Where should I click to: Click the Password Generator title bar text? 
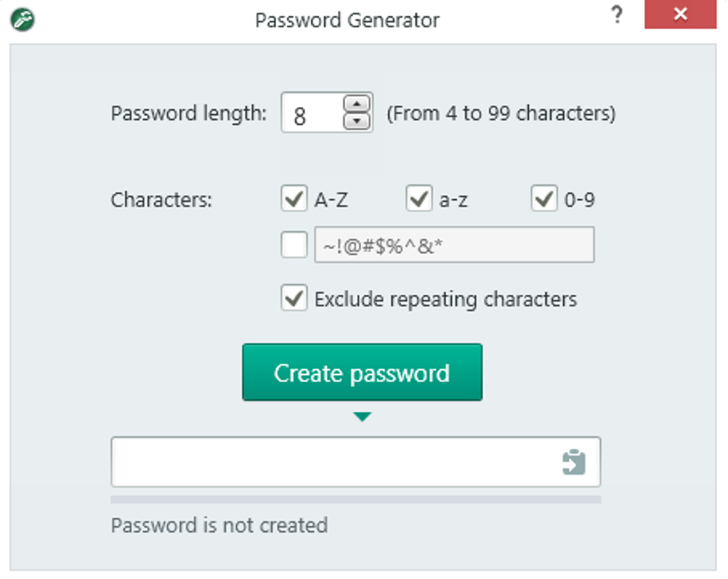click(347, 19)
